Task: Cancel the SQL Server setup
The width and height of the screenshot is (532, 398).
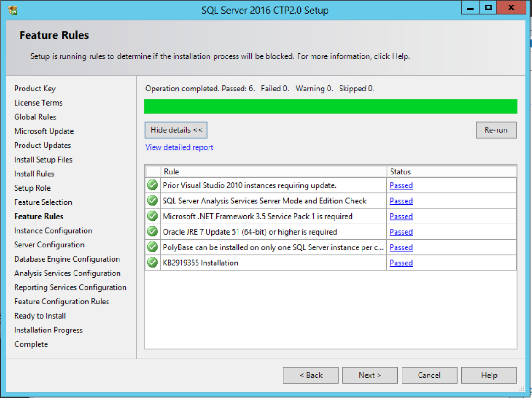Action: pos(429,376)
